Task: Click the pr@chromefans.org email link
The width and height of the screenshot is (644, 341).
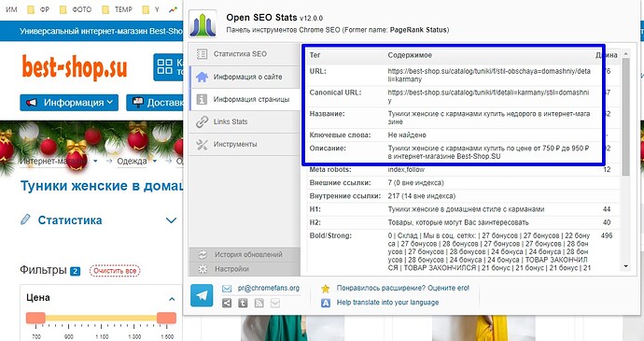Action: (x=269, y=289)
